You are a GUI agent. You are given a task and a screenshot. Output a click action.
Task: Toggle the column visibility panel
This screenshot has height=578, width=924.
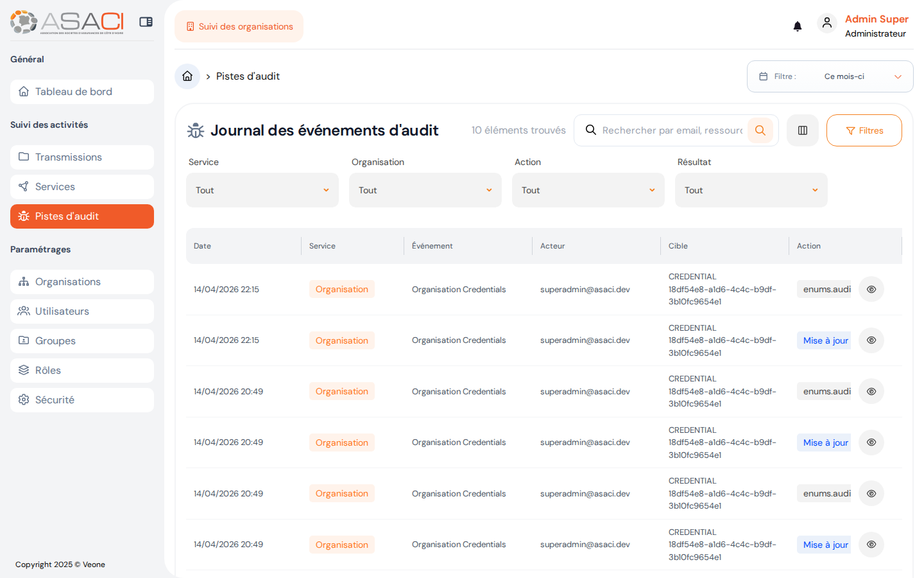(x=802, y=130)
